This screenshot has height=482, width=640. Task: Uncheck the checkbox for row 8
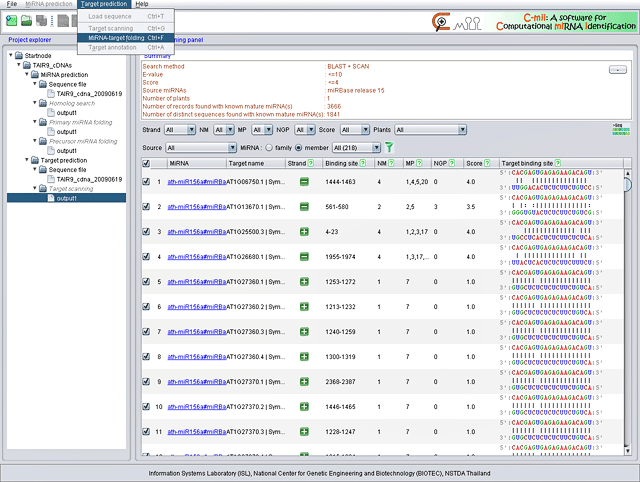click(146, 356)
